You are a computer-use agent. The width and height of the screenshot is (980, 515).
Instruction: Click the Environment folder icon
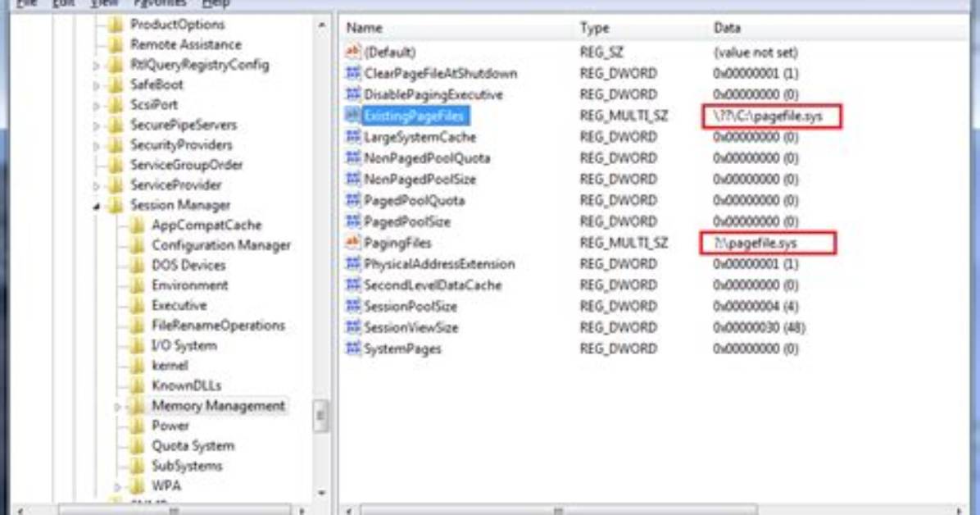[x=137, y=285]
